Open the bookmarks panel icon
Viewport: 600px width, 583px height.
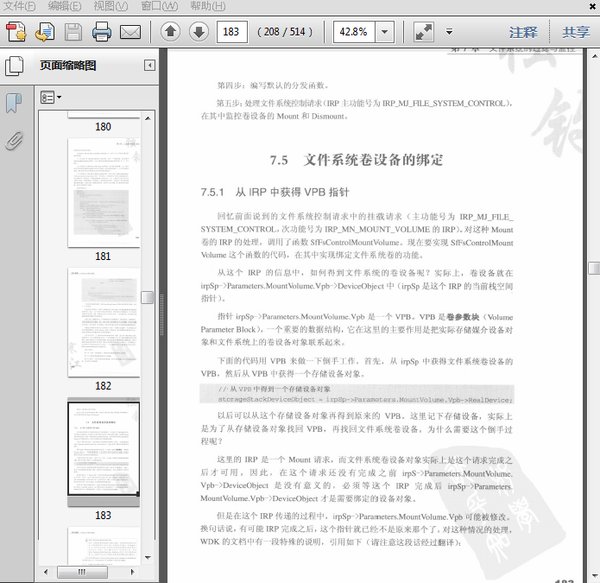[x=14, y=103]
